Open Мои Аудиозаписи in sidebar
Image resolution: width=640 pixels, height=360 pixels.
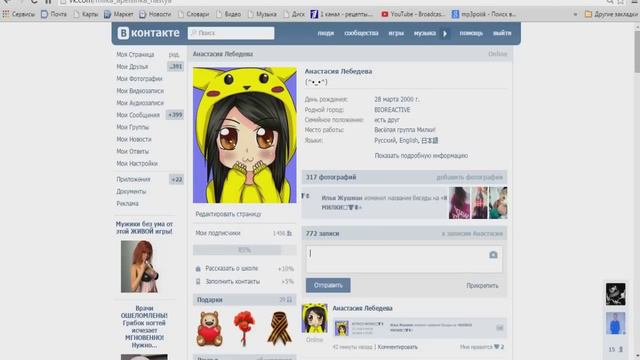coord(140,103)
